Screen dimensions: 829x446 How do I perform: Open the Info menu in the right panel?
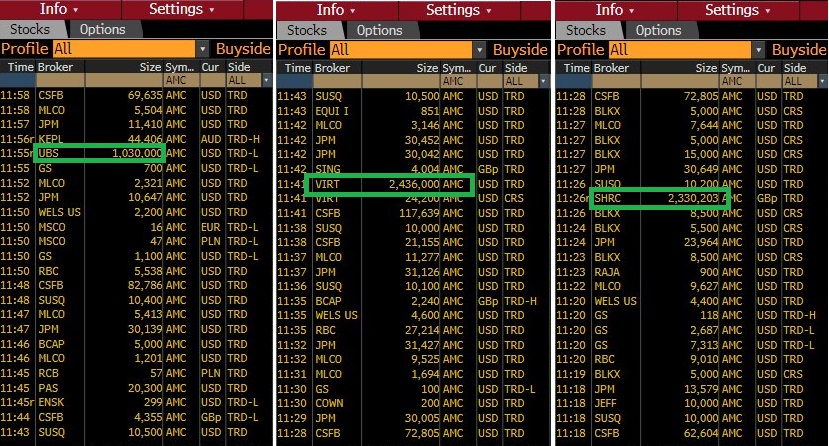(616, 10)
